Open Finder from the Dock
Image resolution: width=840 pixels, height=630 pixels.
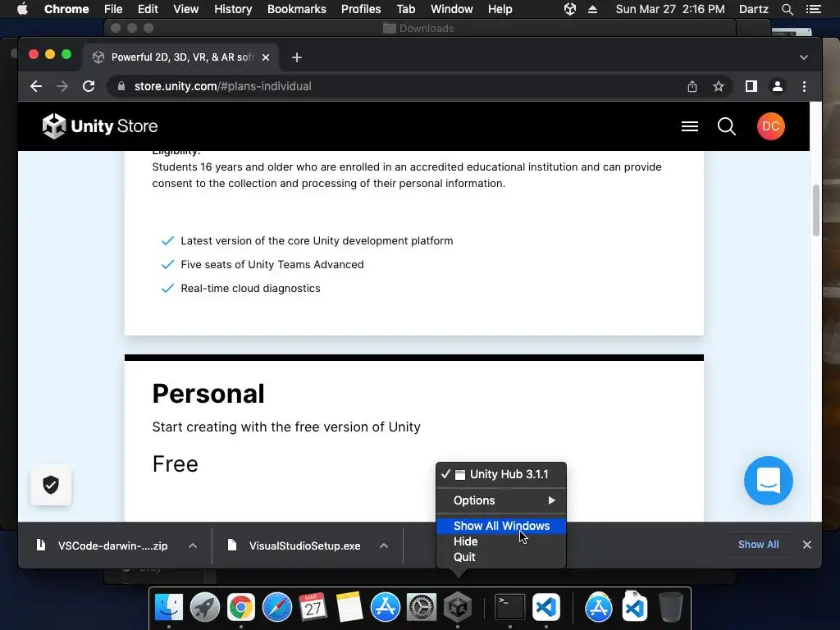[169, 607]
